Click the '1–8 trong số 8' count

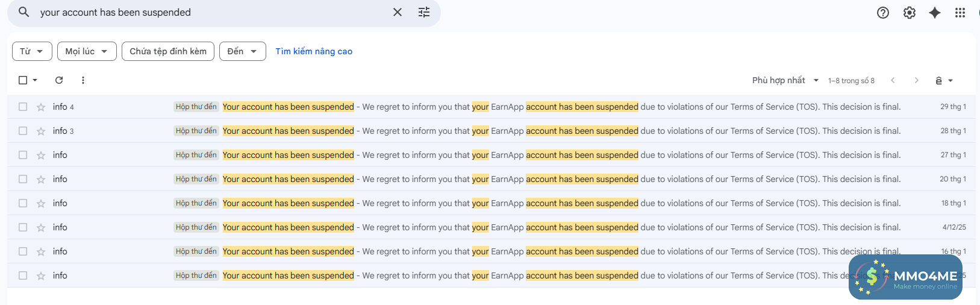point(851,80)
